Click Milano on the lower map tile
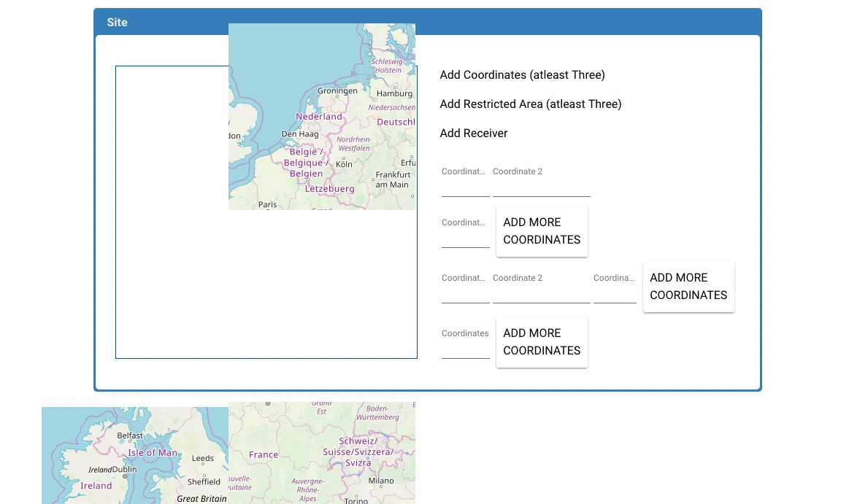 pyautogui.click(x=381, y=481)
